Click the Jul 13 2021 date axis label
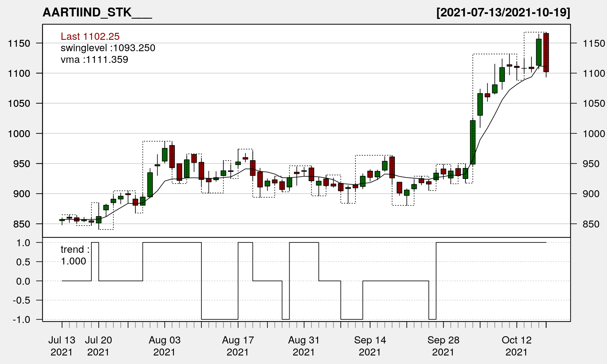The width and height of the screenshot is (607, 364). tap(62, 346)
